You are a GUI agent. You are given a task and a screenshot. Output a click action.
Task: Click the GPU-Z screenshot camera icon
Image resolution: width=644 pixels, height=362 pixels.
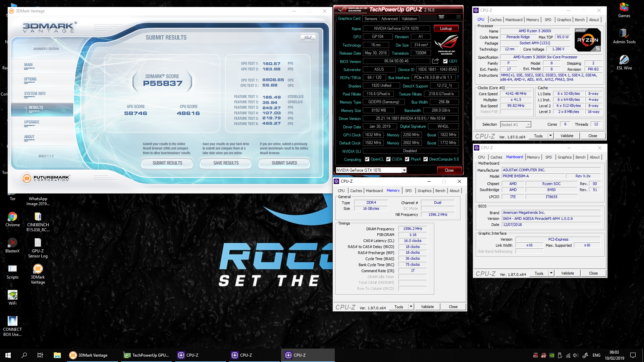pyautogui.click(x=441, y=17)
